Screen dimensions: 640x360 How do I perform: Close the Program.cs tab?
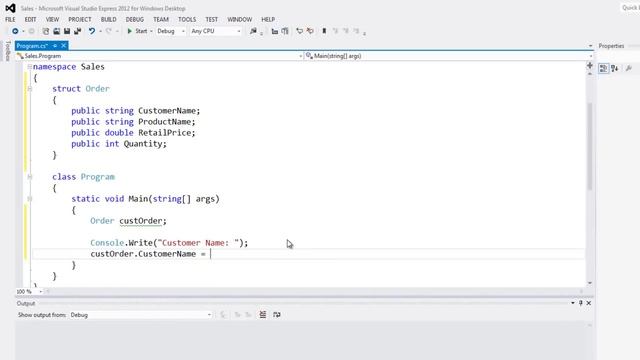[63, 46]
